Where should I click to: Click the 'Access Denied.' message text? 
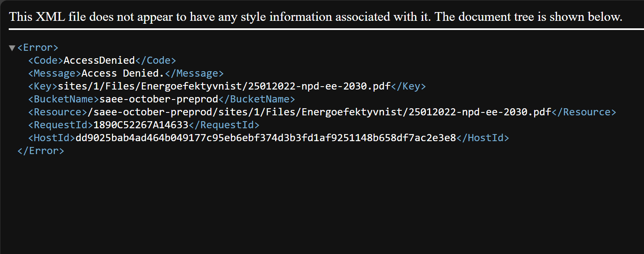(123, 73)
